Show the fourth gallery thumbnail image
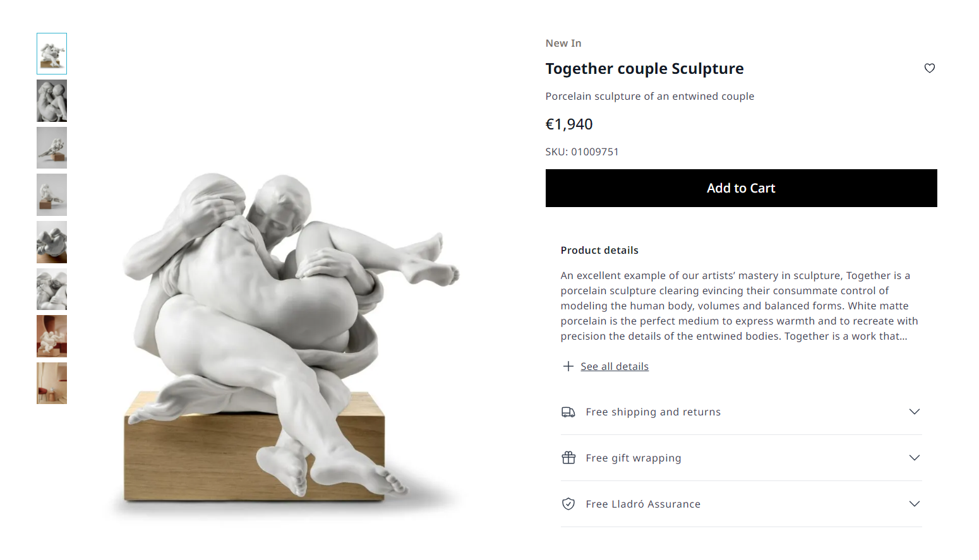The image size is (979, 560). pos(52,195)
